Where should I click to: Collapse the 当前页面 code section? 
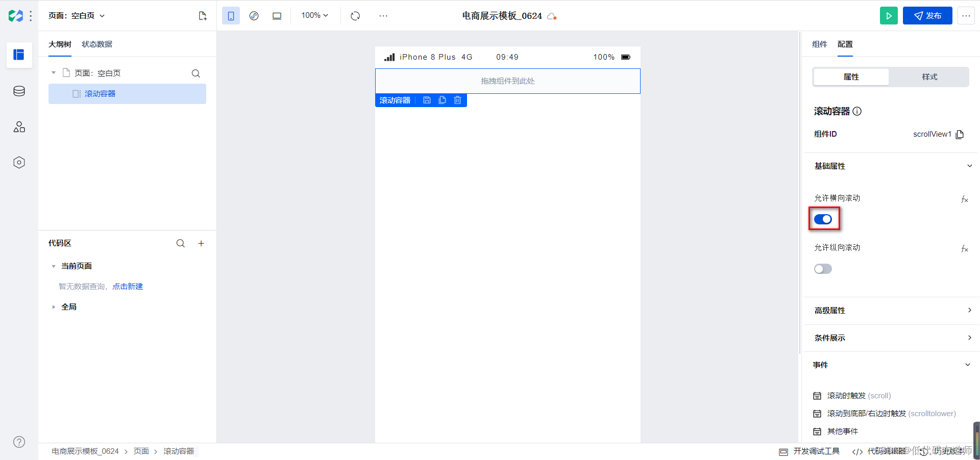click(x=54, y=266)
